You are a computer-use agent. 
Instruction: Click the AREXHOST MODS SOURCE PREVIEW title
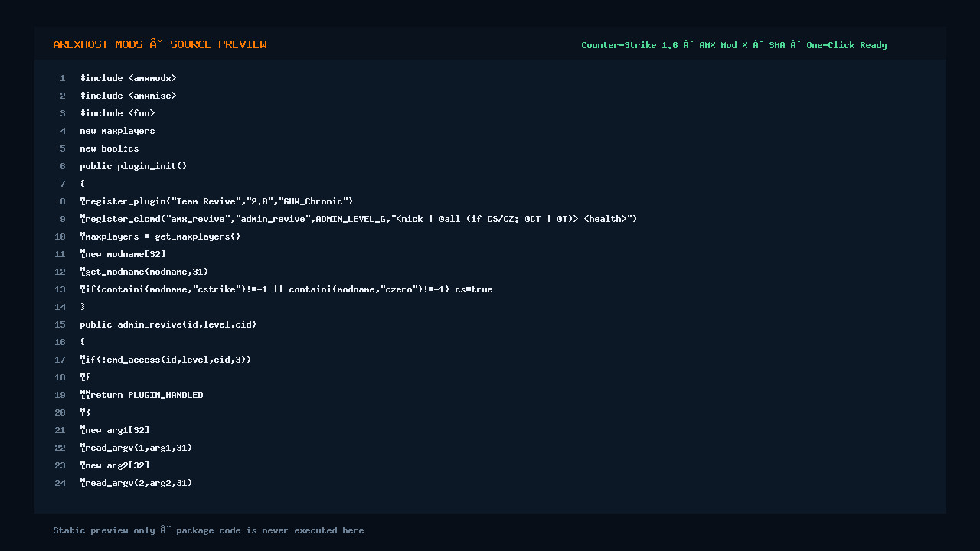point(160,44)
